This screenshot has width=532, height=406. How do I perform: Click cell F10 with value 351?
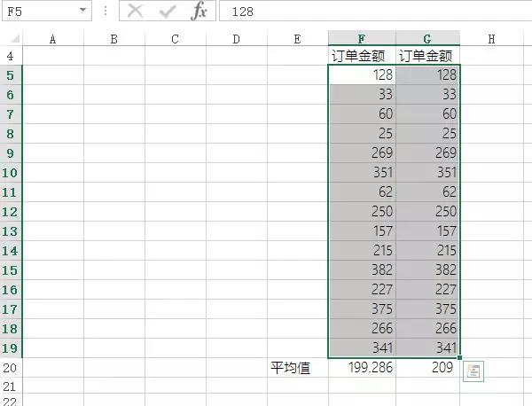click(x=362, y=172)
